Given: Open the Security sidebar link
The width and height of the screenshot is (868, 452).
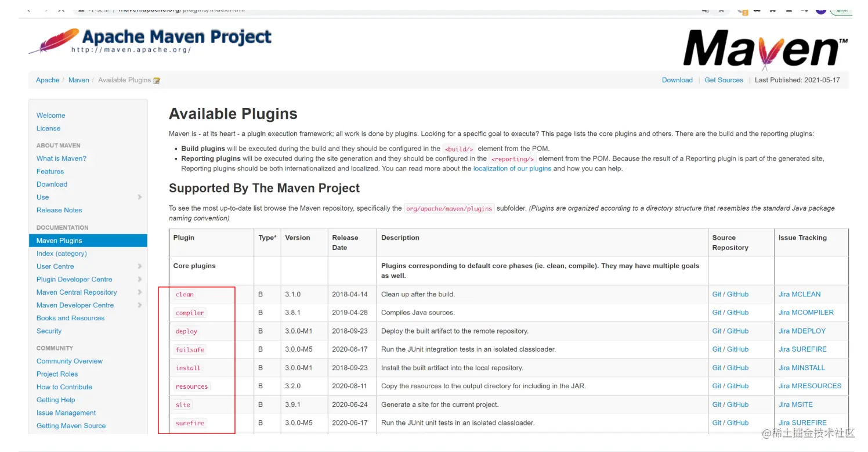Looking at the screenshot, I should pos(49,331).
